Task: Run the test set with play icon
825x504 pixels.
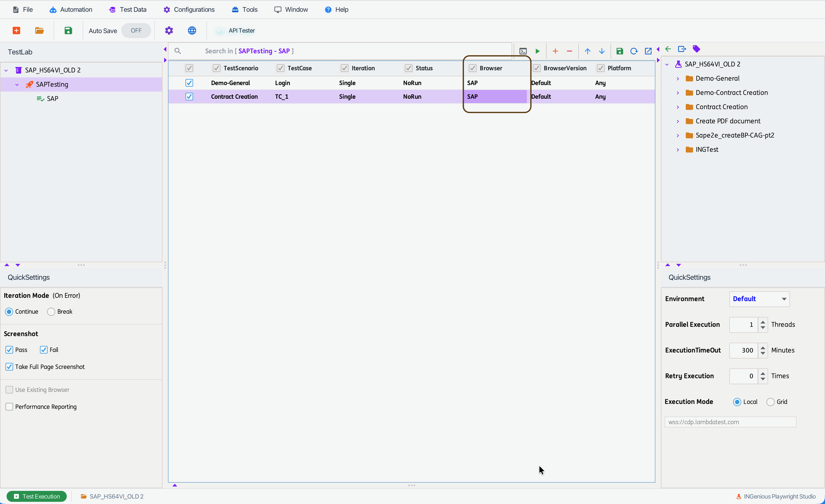Action: pos(538,51)
